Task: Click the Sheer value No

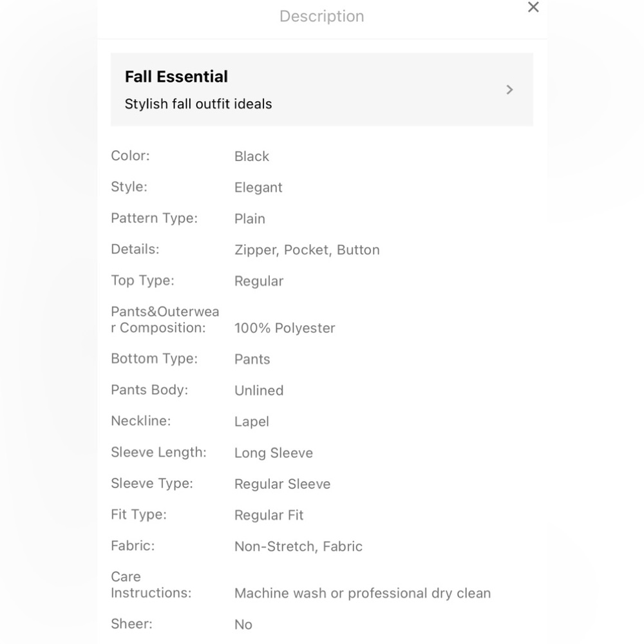Action: coord(243,625)
